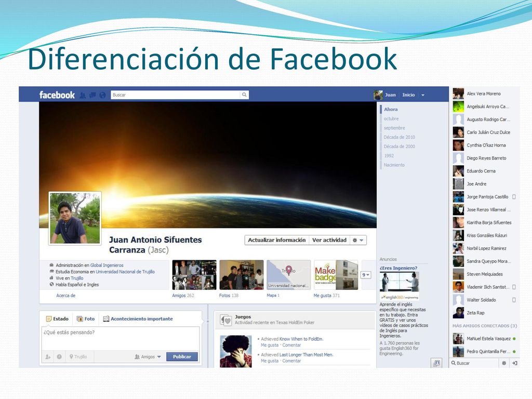Select Nacimiento on timeline

point(394,165)
